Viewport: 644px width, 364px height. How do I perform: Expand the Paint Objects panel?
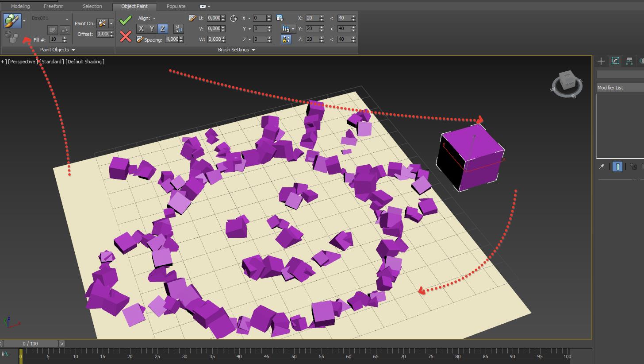57,50
